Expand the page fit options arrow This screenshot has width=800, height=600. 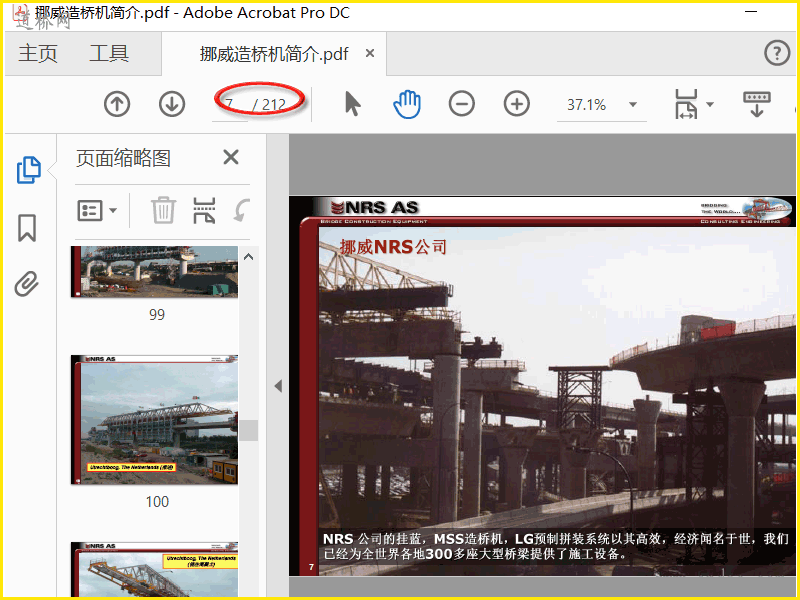point(710,105)
